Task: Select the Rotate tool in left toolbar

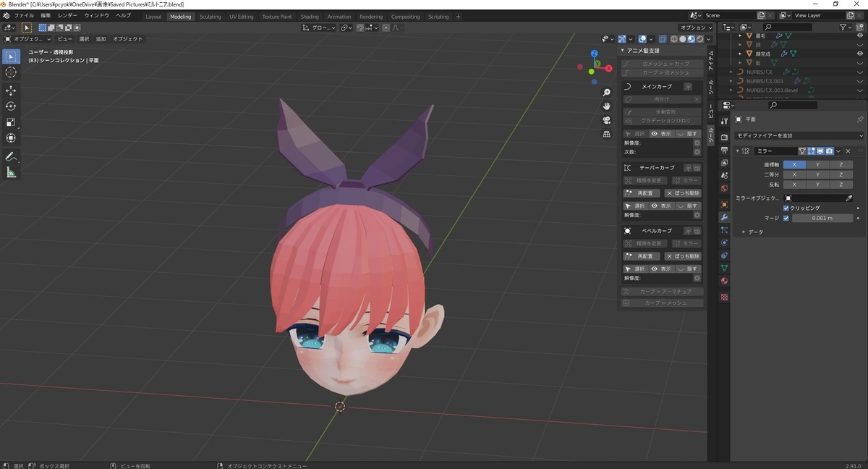Action: (x=11, y=106)
